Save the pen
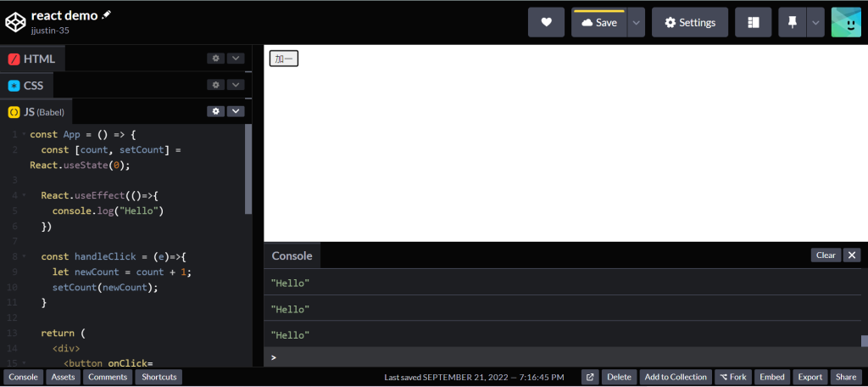868x387 pixels. pyautogui.click(x=599, y=22)
